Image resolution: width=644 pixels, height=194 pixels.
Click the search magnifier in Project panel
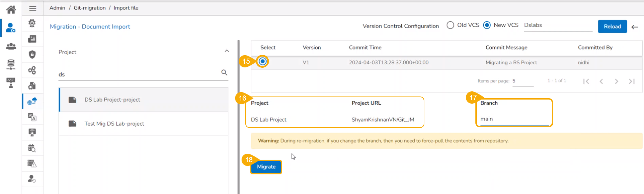pos(224,72)
